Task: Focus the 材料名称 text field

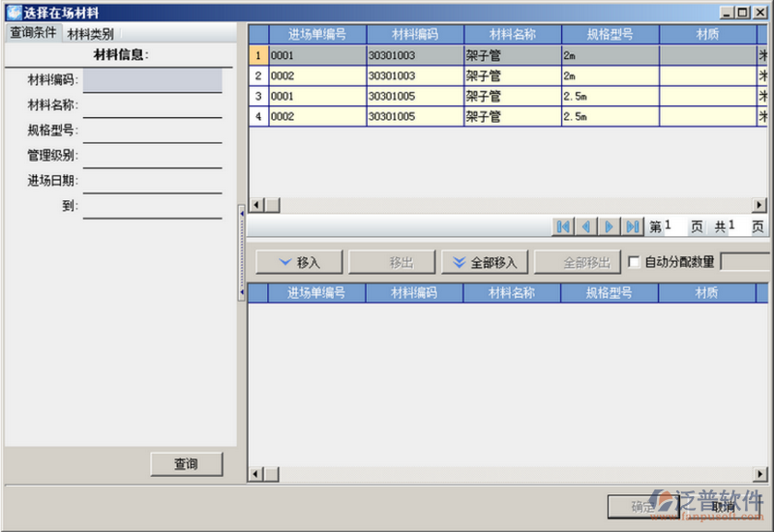Action: (152, 105)
